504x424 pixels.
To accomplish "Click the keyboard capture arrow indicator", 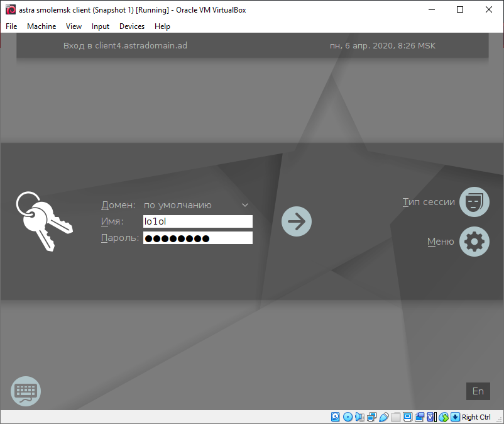I will (455, 417).
